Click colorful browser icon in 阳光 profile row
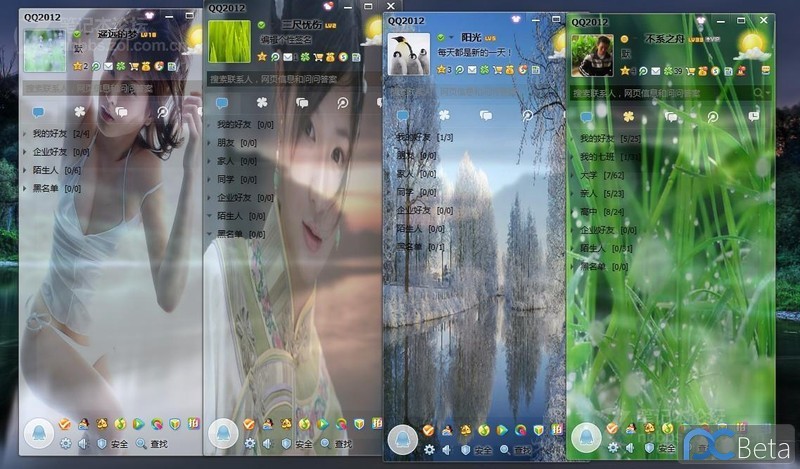 point(522,70)
